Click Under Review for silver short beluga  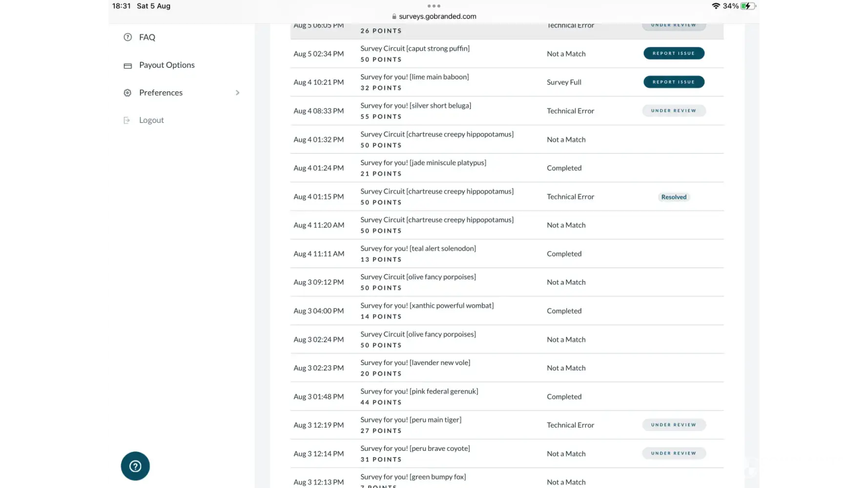point(674,111)
